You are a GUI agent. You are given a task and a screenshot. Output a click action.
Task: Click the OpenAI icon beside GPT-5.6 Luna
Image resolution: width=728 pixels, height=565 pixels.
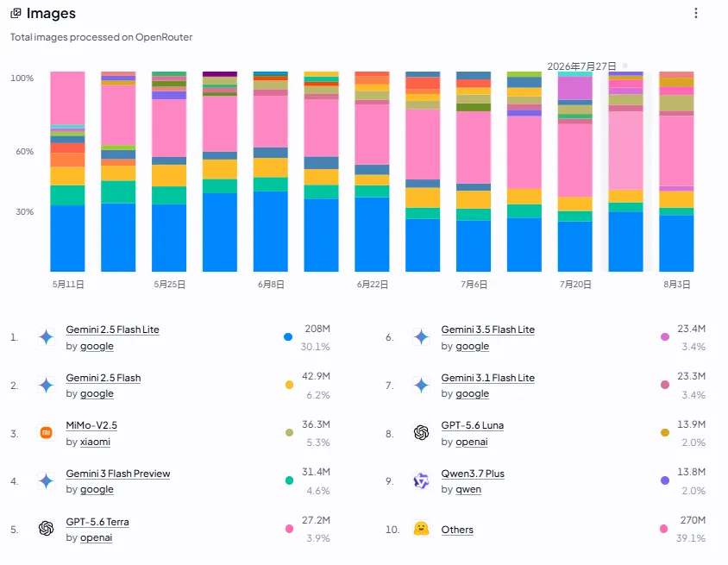click(421, 433)
